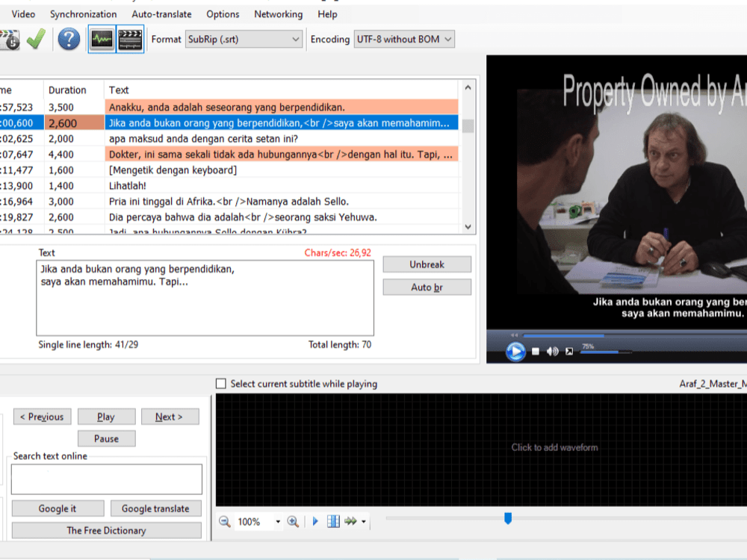Open the Help menu
747x560 pixels.
pos(327,14)
